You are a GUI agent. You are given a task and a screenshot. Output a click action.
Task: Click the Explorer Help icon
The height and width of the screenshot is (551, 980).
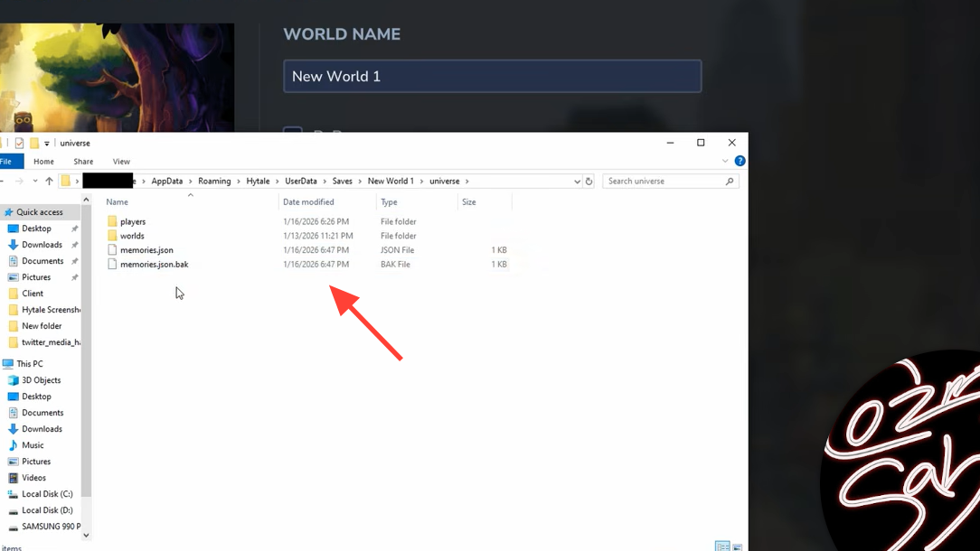point(740,161)
